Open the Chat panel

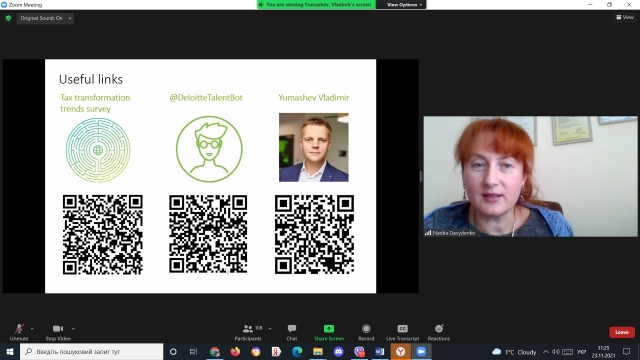coord(292,332)
